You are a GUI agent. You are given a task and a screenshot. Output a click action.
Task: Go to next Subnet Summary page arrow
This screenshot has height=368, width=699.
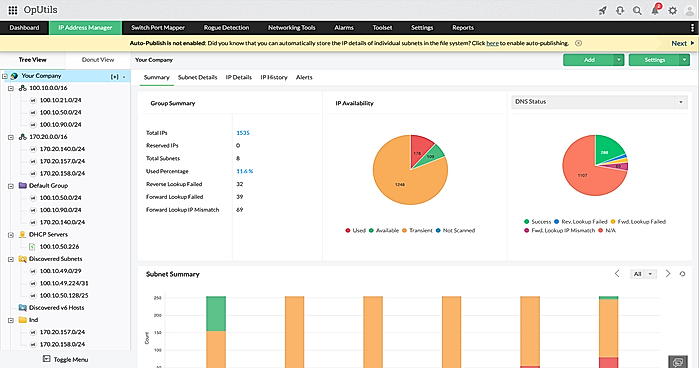point(668,273)
